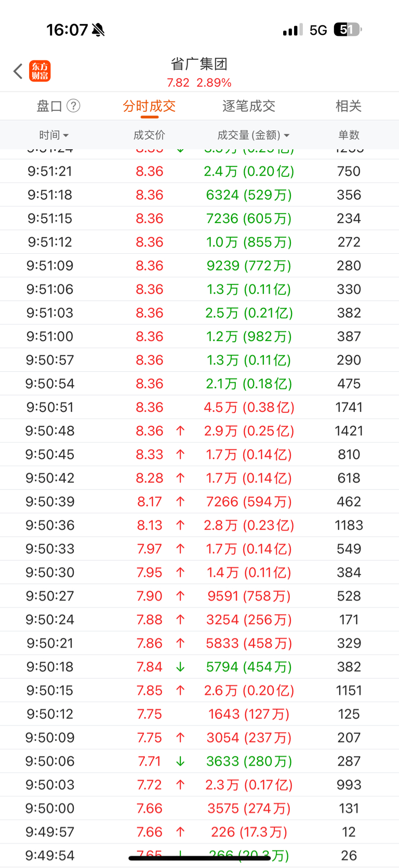Tap the muted bell icon in status bar
The width and height of the screenshot is (399, 868).
coord(98,30)
